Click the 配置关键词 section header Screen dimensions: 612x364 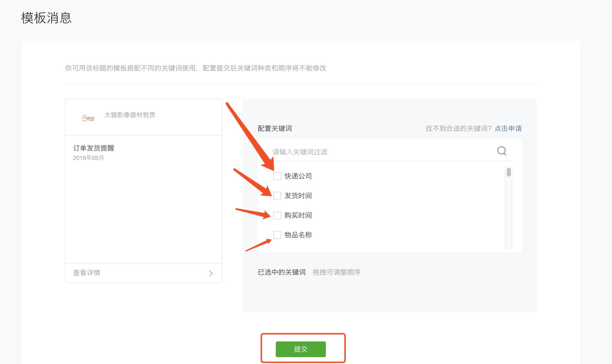point(274,128)
